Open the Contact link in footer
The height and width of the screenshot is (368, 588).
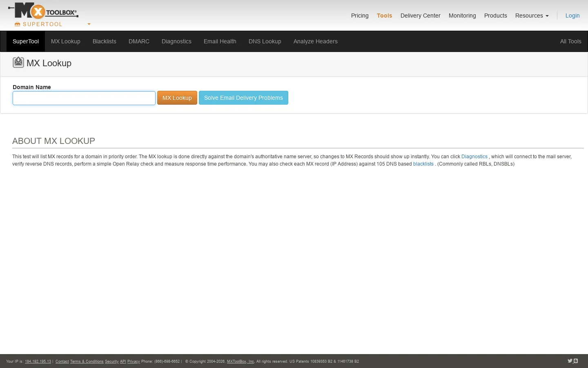(x=62, y=361)
